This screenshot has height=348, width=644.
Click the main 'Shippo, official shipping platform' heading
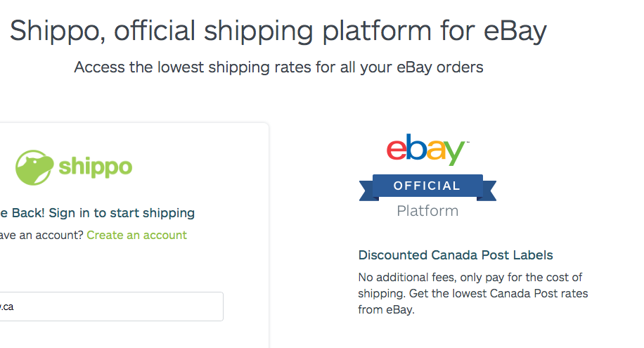pyautogui.click(x=278, y=31)
